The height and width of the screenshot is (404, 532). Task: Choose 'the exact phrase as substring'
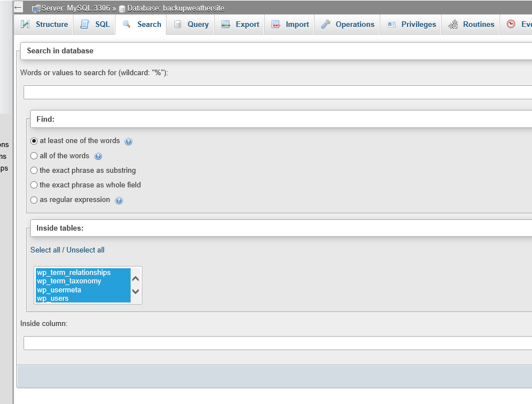coord(34,170)
